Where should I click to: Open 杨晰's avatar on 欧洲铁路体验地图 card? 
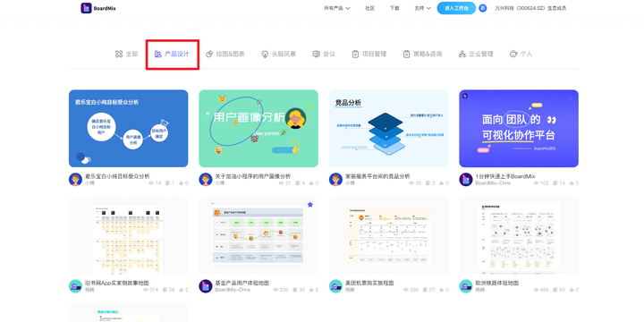coord(466,286)
